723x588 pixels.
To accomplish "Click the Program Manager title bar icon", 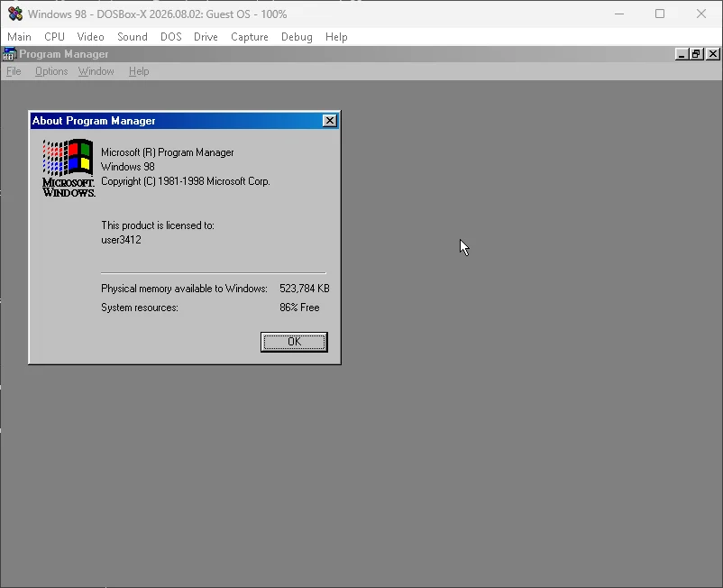I will [9, 54].
